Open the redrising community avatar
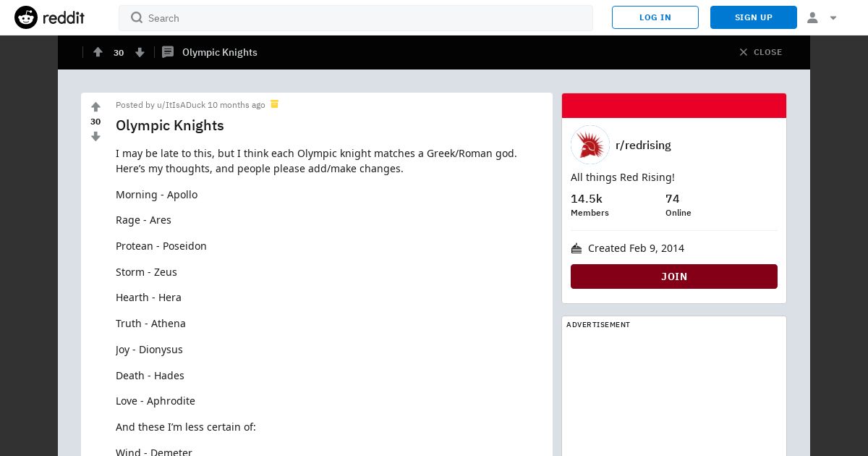Screen dimensions: 868x456 [x=590, y=145]
